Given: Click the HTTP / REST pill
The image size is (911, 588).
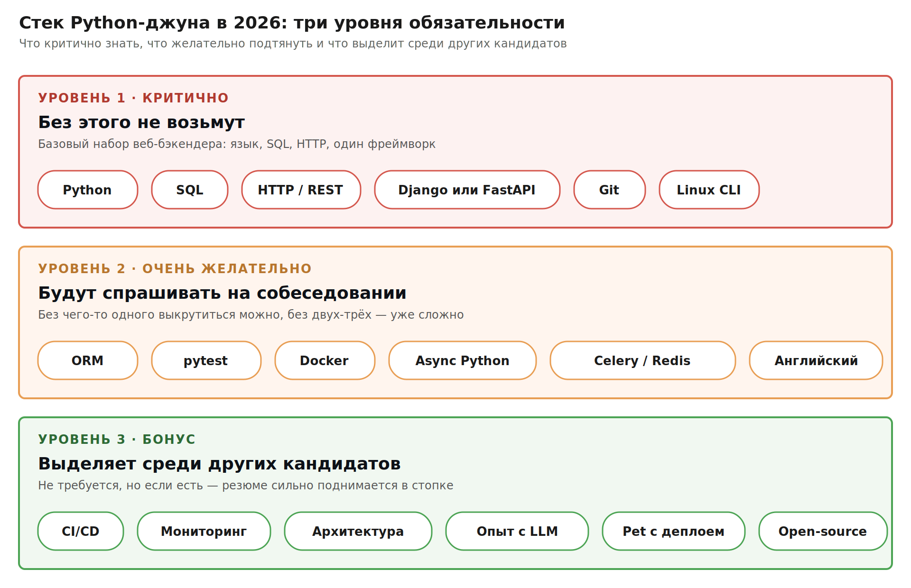Looking at the screenshot, I should [x=301, y=190].
